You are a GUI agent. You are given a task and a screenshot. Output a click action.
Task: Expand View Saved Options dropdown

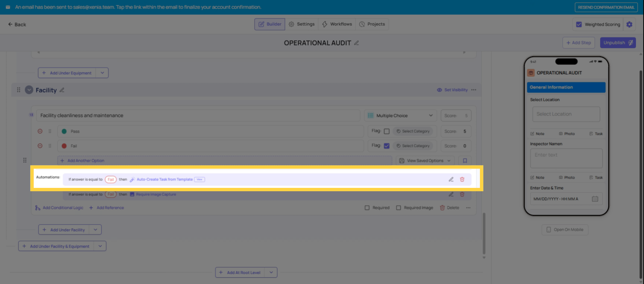(x=425, y=161)
